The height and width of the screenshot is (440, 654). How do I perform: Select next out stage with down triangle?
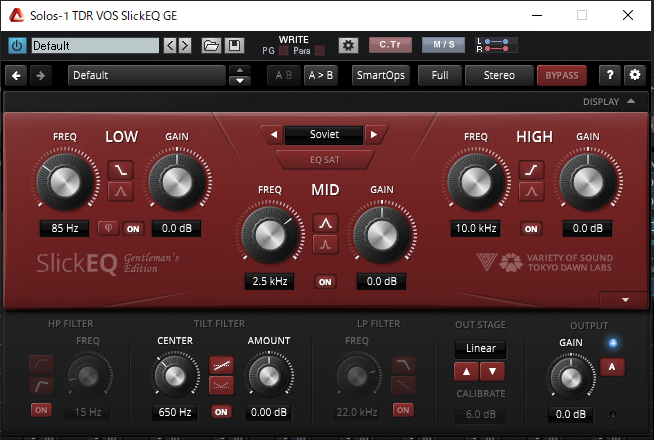pyautogui.click(x=493, y=371)
